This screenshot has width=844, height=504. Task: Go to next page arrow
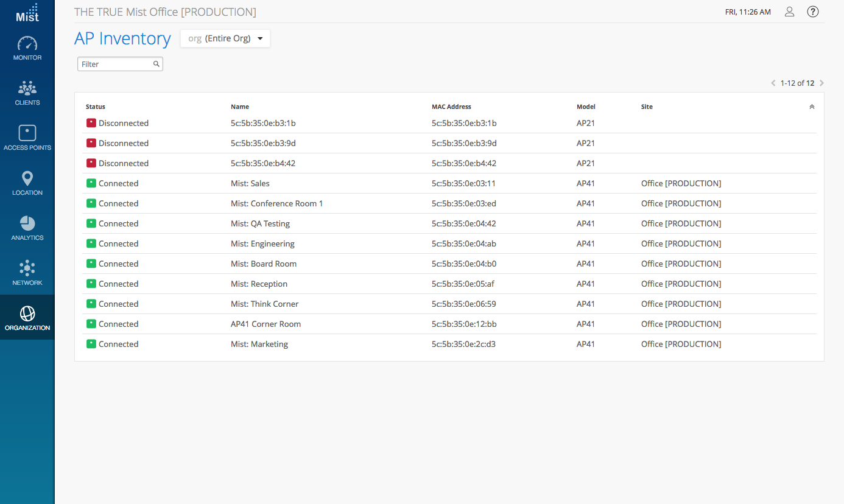pyautogui.click(x=821, y=83)
